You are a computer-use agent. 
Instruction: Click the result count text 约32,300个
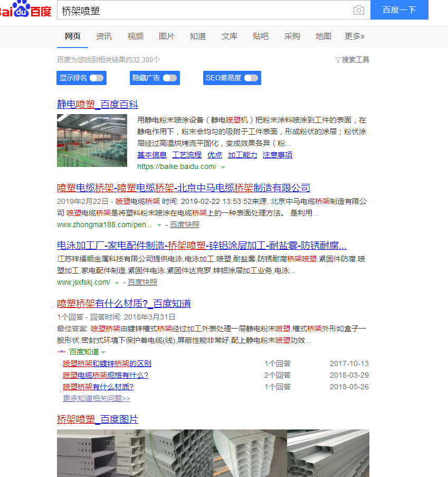[144, 60]
